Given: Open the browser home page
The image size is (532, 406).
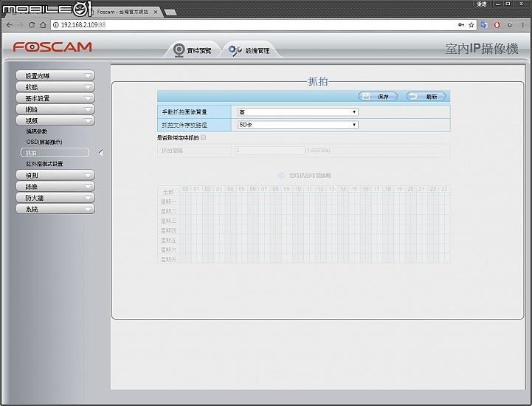Looking at the screenshot, I should coord(43,25).
